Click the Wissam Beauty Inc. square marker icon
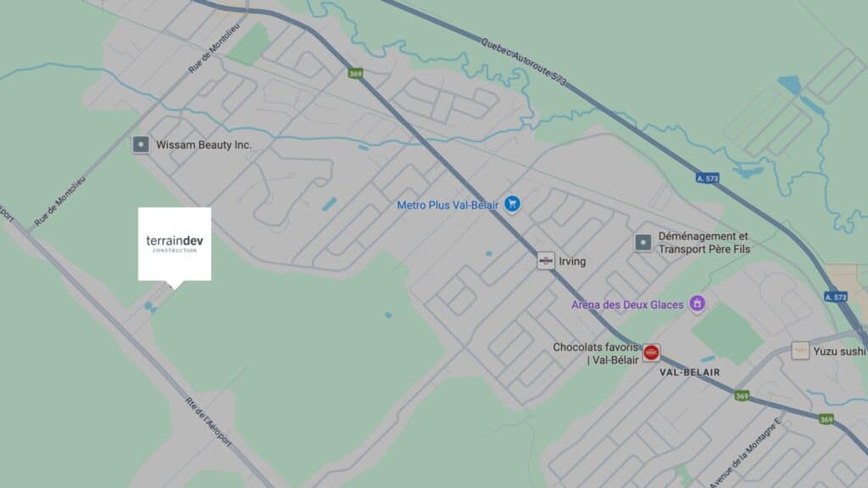 [141, 145]
